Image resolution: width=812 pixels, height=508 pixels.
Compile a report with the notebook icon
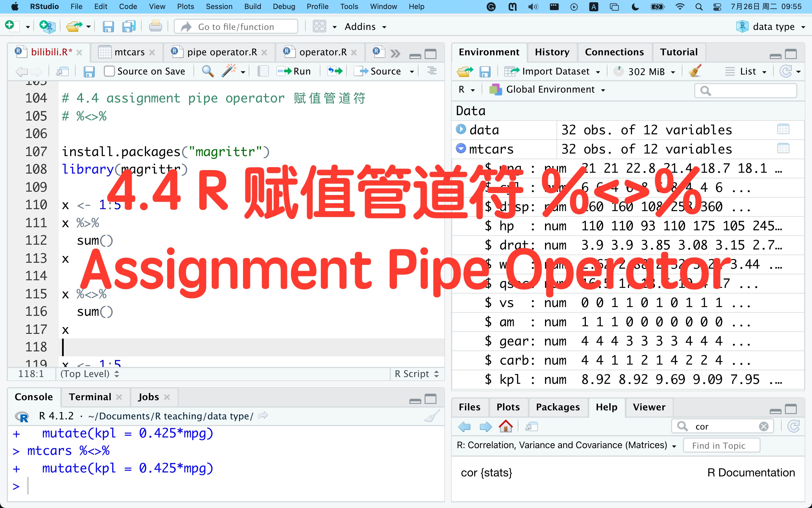coord(263,71)
